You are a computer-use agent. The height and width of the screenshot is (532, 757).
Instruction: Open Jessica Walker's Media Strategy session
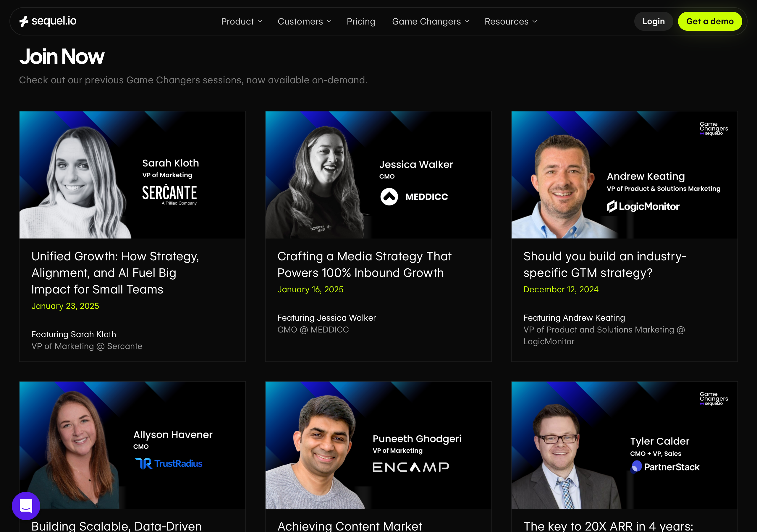tap(364, 264)
